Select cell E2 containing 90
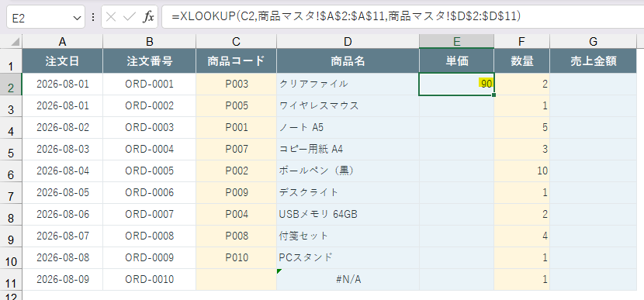The height and width of the screenshot is (300, 644). click(x=456, y=84)
